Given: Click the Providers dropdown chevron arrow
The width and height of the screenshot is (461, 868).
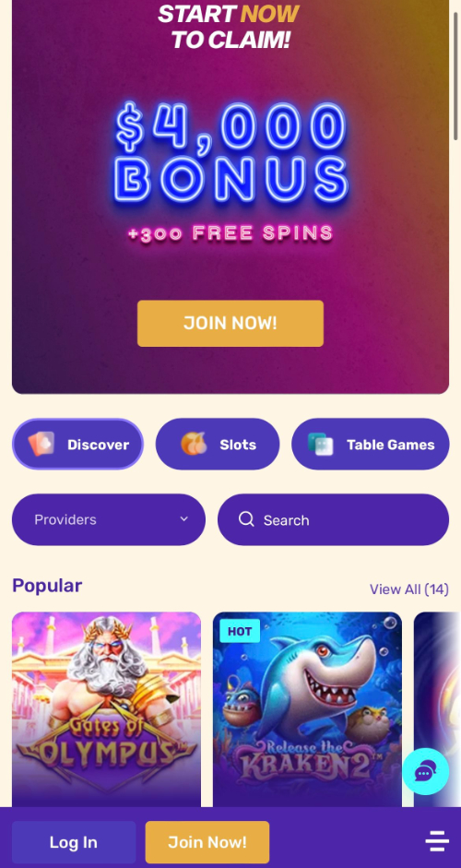Looking at the screenshot, I should [x=183, y=519].
